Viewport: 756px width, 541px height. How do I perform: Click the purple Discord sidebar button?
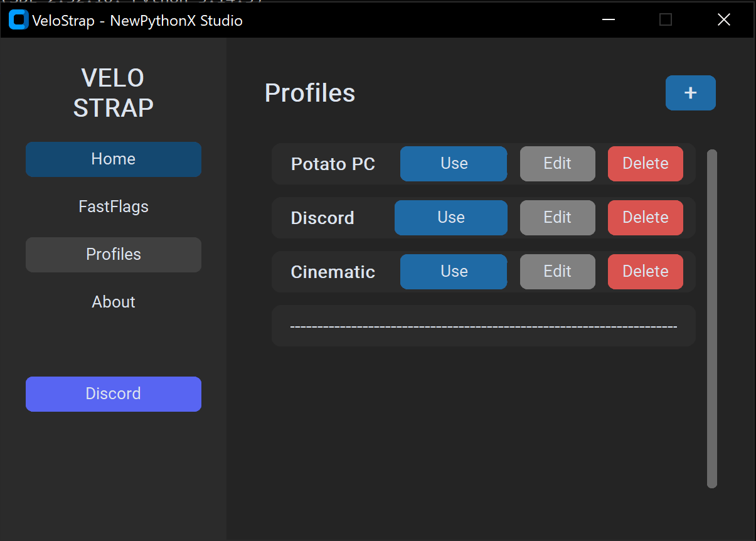pyautogui.click(x=114, y=394)
